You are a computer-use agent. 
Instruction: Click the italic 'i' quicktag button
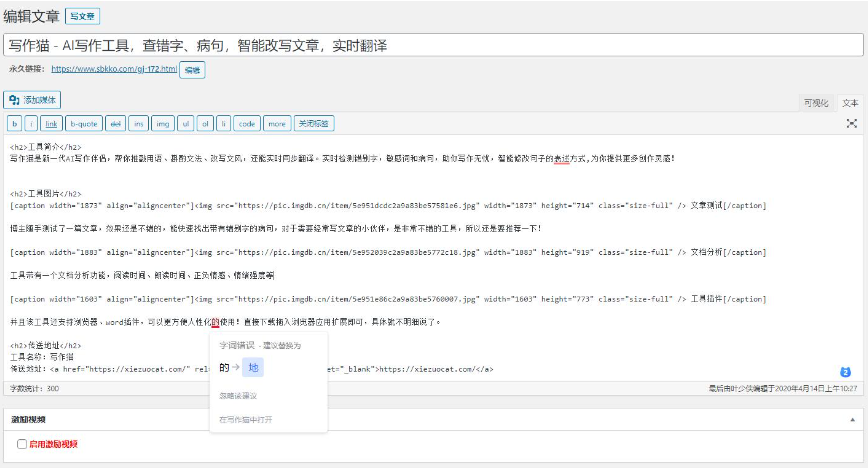click(x=32, y=124)
